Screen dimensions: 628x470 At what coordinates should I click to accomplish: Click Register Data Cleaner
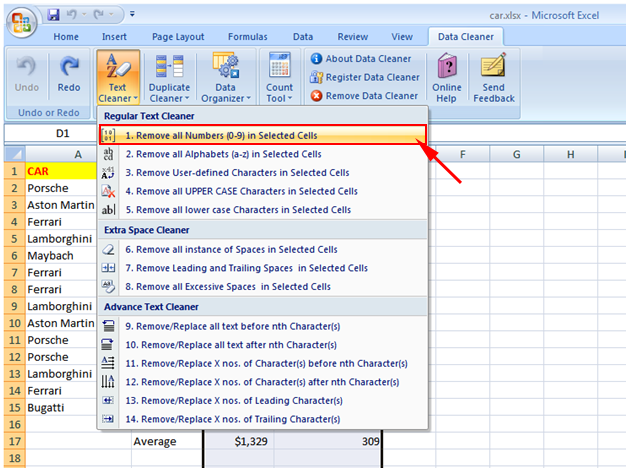(365, 77)
